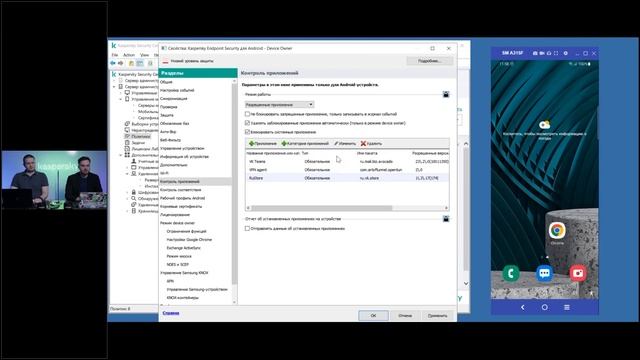Uncheck 'Блокировать системные приложения' checkbox

point(247,132)
